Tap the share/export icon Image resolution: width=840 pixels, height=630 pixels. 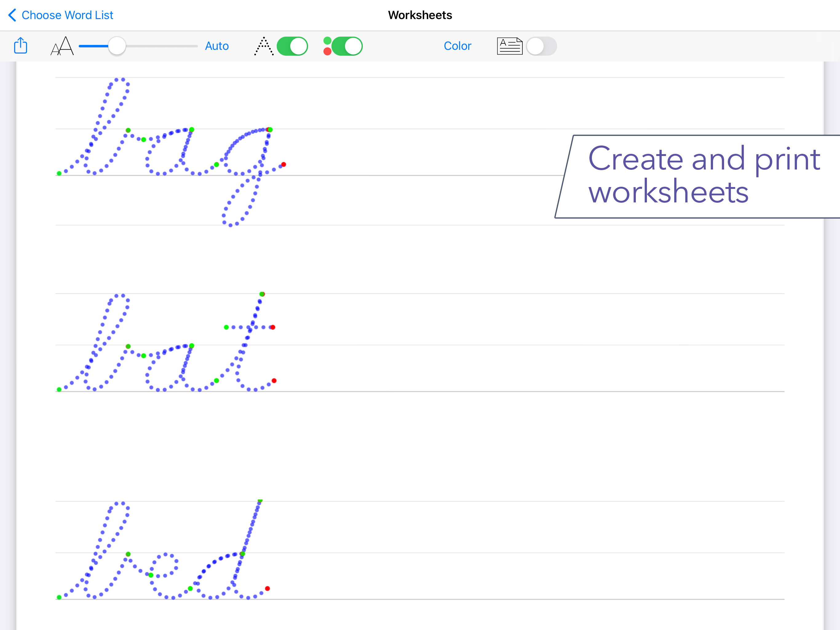[21, 46]
